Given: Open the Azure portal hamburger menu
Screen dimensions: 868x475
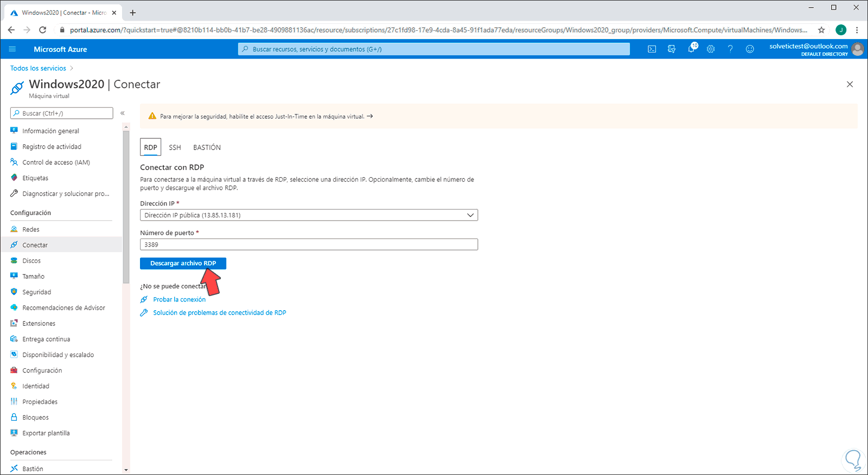Looking at the screenshot, I should point(12,49).
